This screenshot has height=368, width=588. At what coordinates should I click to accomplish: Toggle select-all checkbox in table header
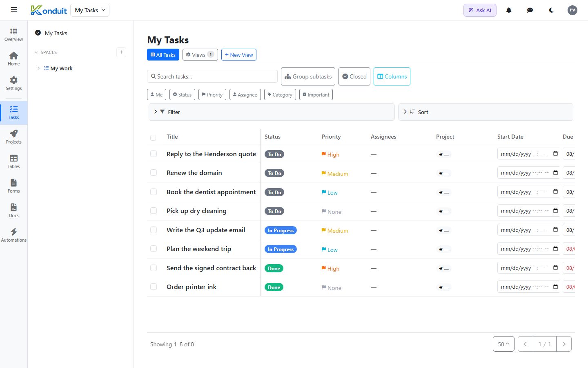pos(153,137)
